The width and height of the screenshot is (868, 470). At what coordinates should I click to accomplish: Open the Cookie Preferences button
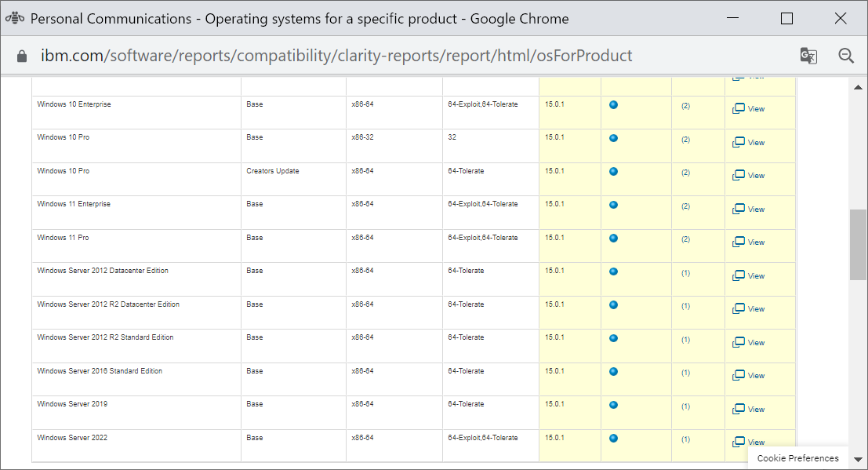point(797,457)
